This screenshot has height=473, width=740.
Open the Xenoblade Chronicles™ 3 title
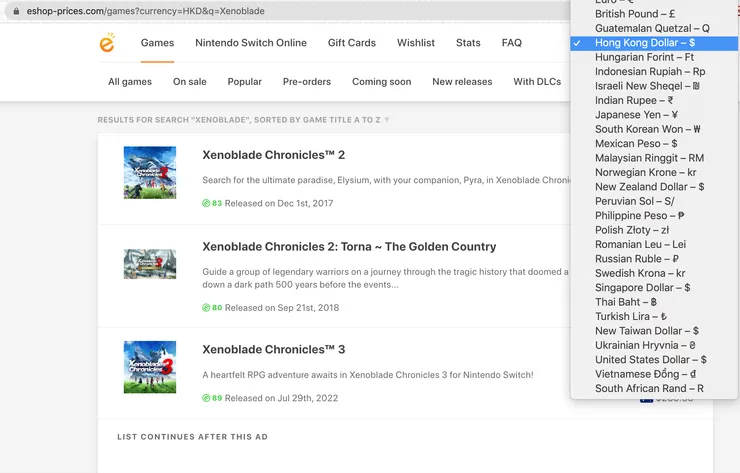(274, 350)
